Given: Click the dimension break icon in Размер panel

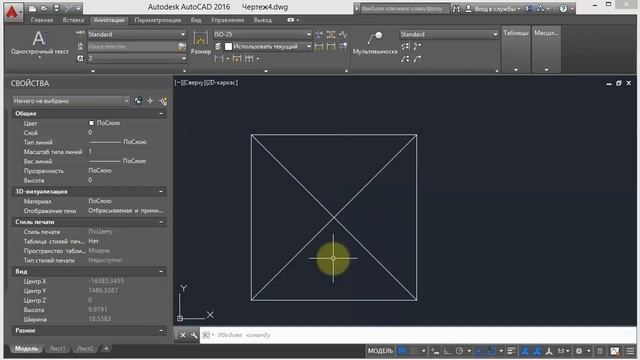Looking at the screenshot, I should coord(319,35).
